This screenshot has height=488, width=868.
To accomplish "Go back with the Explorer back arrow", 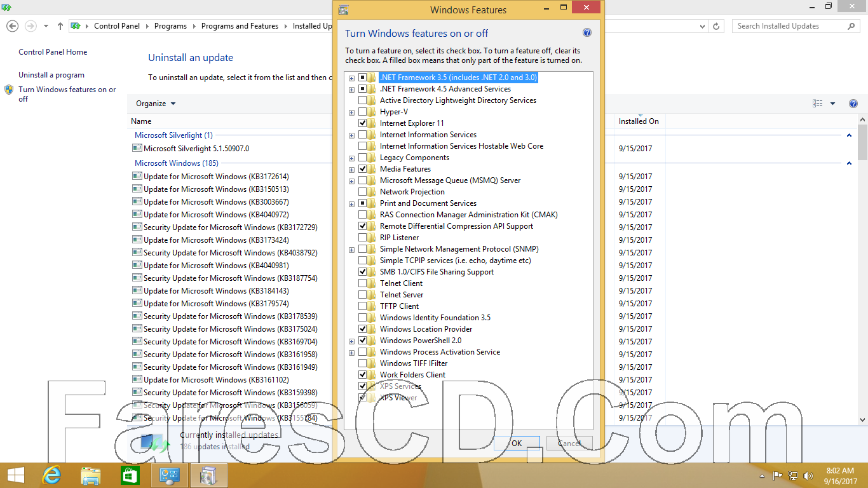I will (x=12, y=26).
